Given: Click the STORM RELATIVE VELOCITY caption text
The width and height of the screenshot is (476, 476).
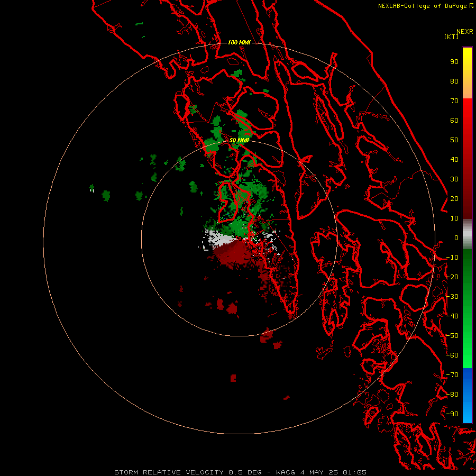Looking at the screenshot, I should pyautogui.click(x=169, y=472).
